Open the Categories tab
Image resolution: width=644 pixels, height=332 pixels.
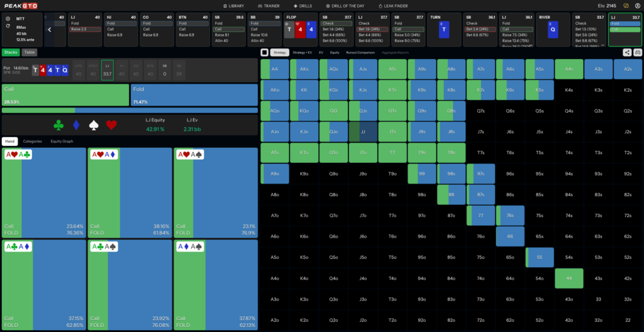33,141
